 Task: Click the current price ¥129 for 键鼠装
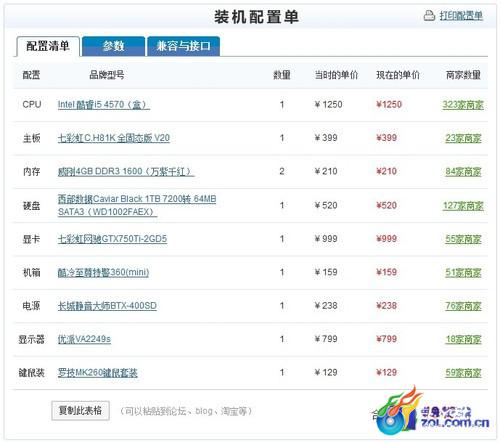click(386, 372)
